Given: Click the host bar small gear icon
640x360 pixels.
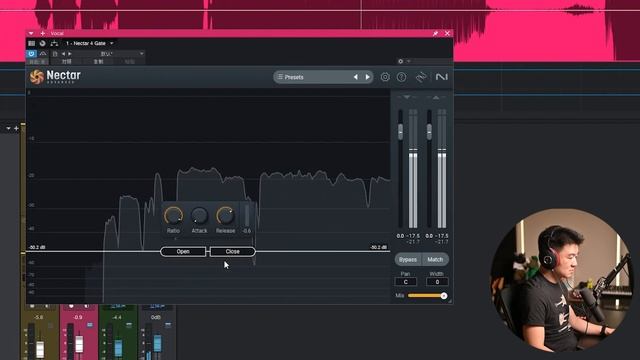Looking at the screenshot, I should (400, 61).
